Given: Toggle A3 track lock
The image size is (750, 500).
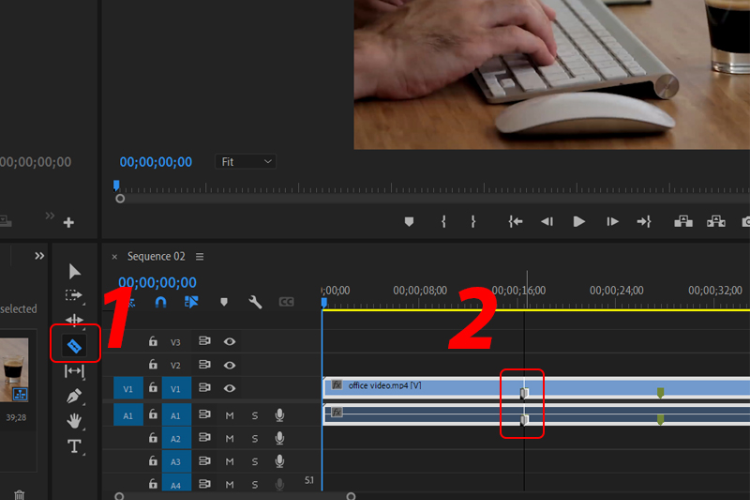Looking at the screenshot, I should pyautogui.click(x=153, y=461).
